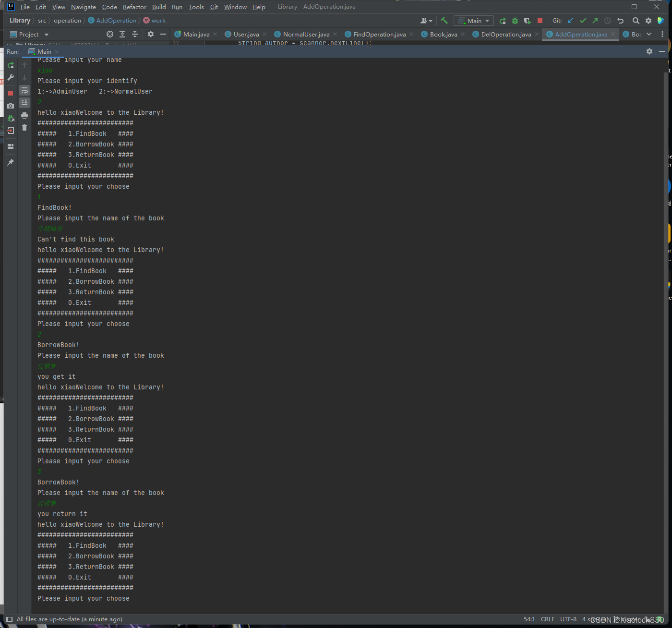Image resolution: width=672 pixels, height=628 pixels.
Task: Pin the Run tab
Action: click(x=11, y=162)
